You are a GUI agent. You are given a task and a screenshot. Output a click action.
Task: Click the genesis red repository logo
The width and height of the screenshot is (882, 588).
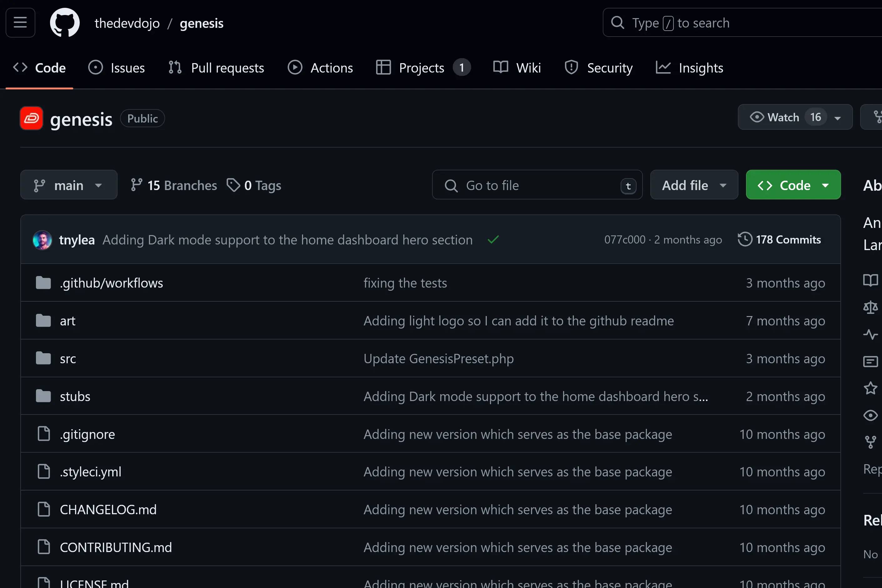click(32, 118)
